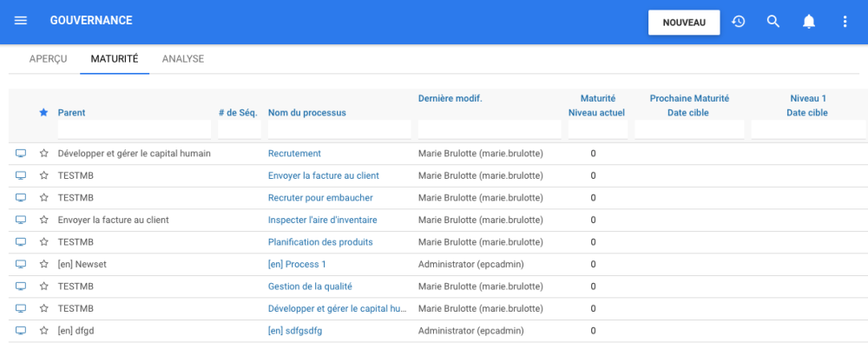Sort by the Parent column header
The width and height of the screenshot is (868, 356).
pos(71,113)
